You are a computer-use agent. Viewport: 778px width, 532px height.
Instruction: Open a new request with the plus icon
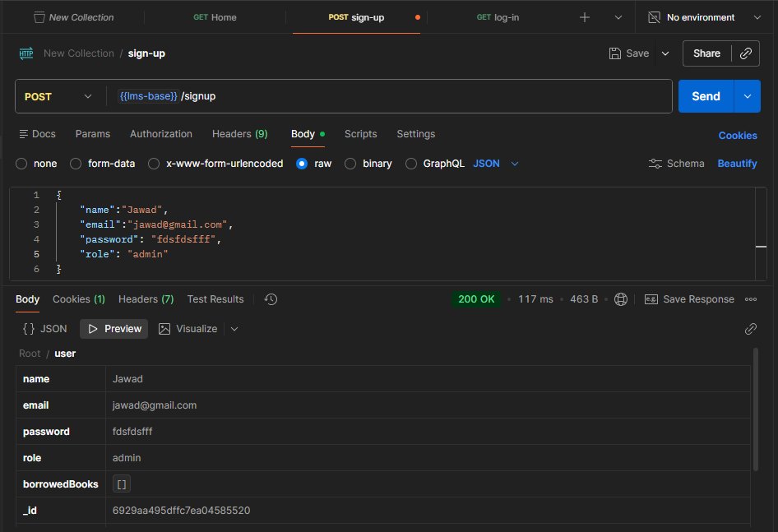tap(584, 16)
